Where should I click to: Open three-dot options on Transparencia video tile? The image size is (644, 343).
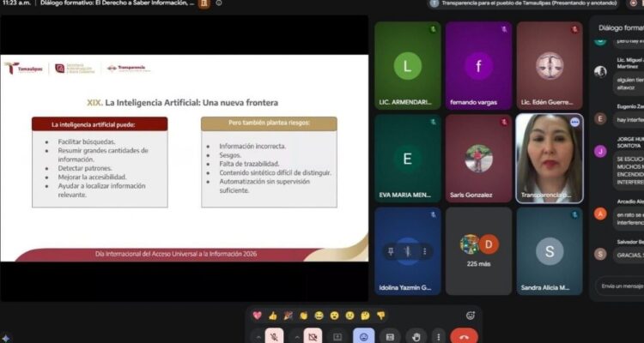click(x=574, y=123)
